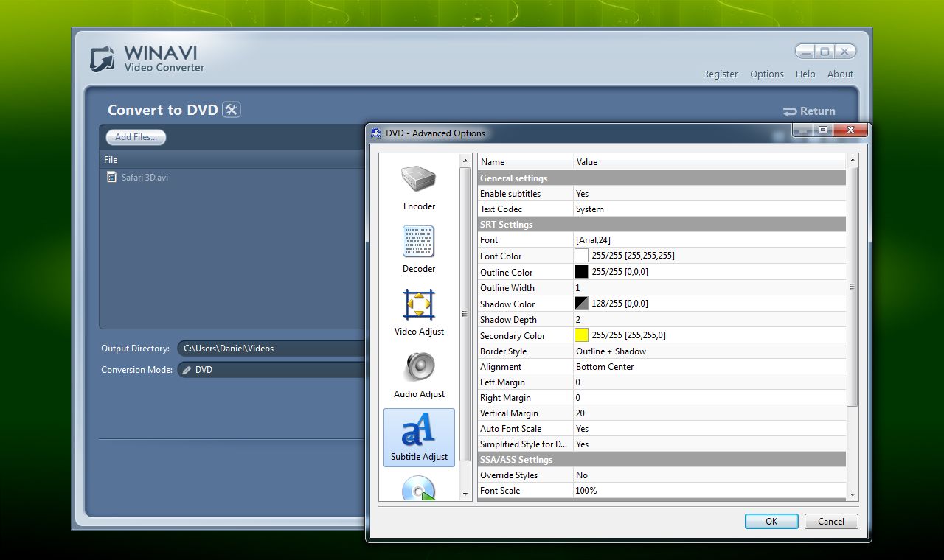Click the white Font Color swatch
The image size is (944, 560).
tap(581, 256)
